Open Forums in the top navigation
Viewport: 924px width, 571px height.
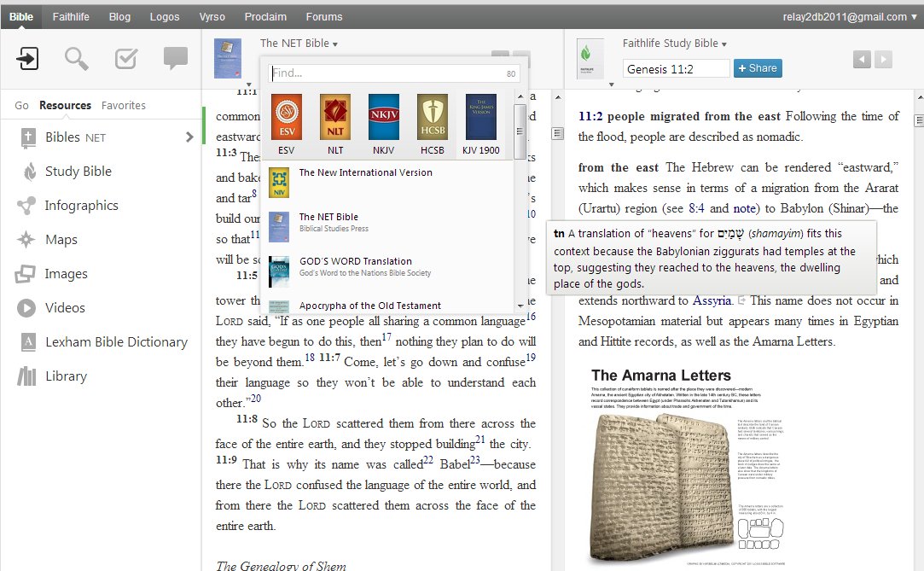[x=324, y=17]
